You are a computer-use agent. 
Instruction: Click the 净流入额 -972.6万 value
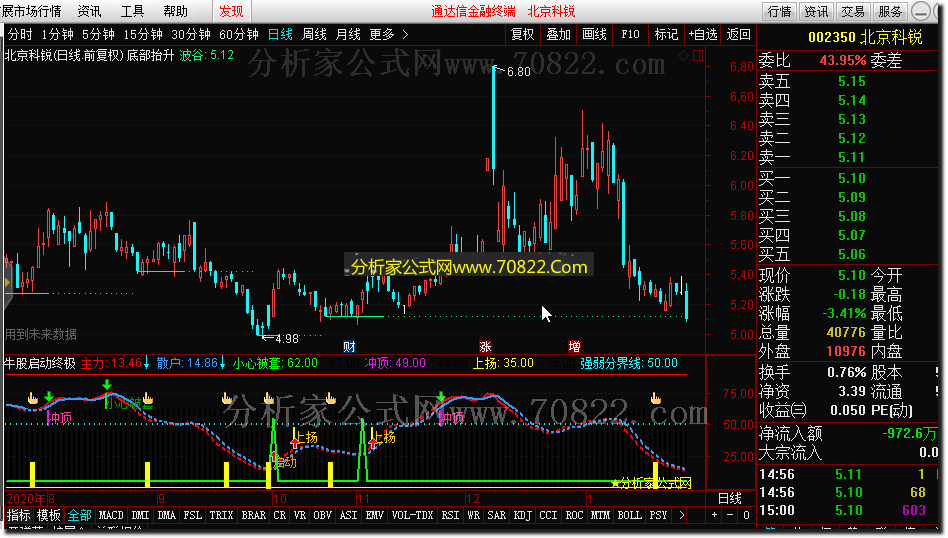910,433
